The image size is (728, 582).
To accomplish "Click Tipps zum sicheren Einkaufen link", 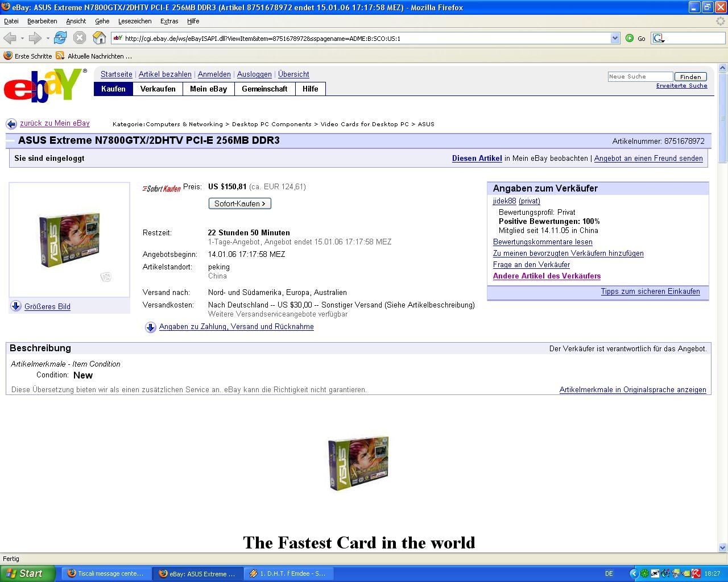I will click(650, 292).
